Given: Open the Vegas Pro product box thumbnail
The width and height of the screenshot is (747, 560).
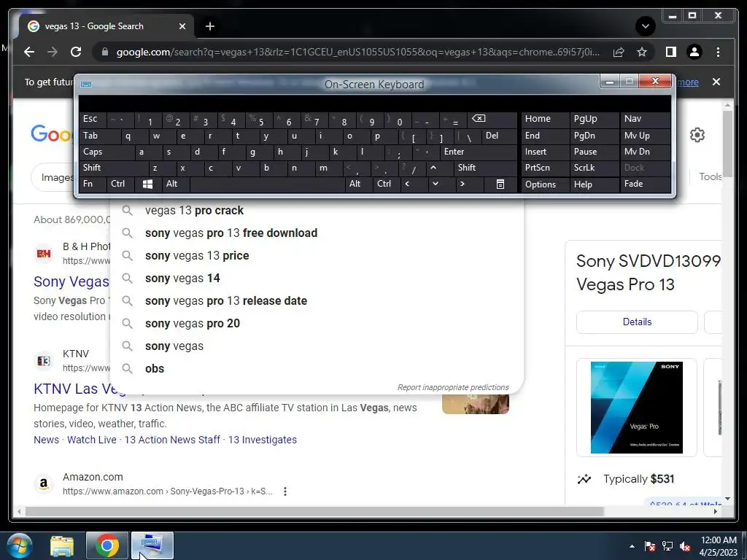Looking at the screenshot, I should pos(636,408).
